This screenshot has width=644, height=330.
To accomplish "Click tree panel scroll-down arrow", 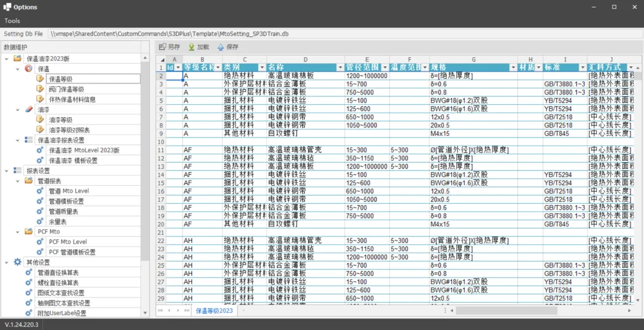I will point(145,313).
